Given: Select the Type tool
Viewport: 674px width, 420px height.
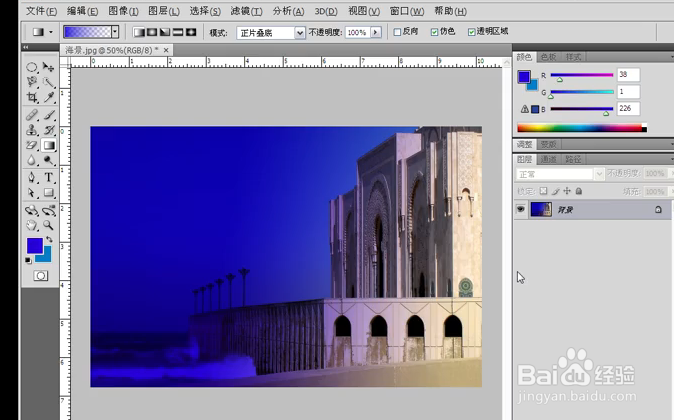Looking at the screenshot, I should (x=49, y=177).
